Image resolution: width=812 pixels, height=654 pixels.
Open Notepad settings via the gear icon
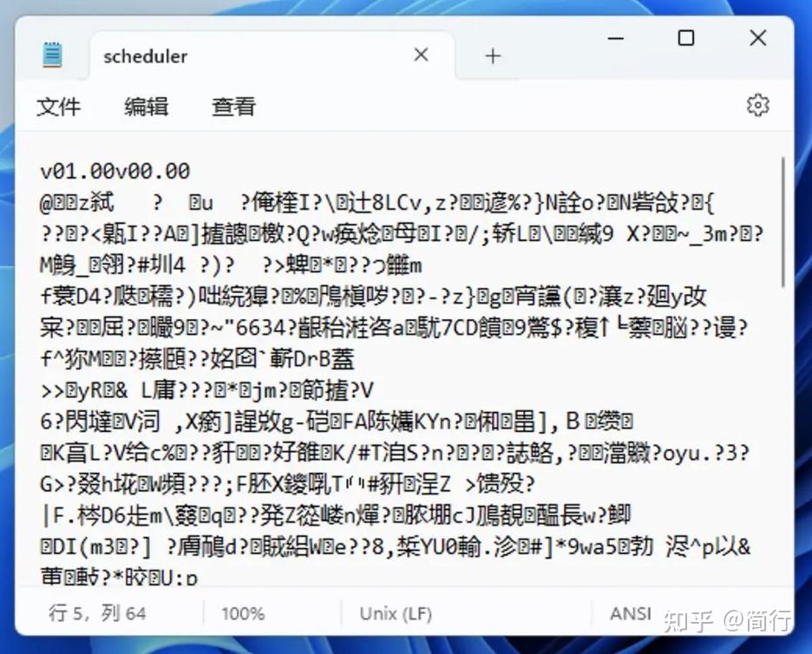(758, 105)
